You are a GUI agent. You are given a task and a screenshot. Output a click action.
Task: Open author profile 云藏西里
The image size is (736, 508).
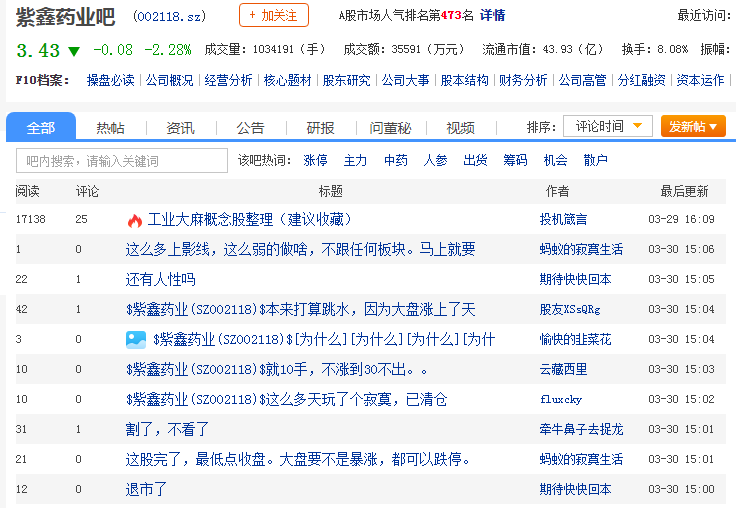tap(563, 369)
